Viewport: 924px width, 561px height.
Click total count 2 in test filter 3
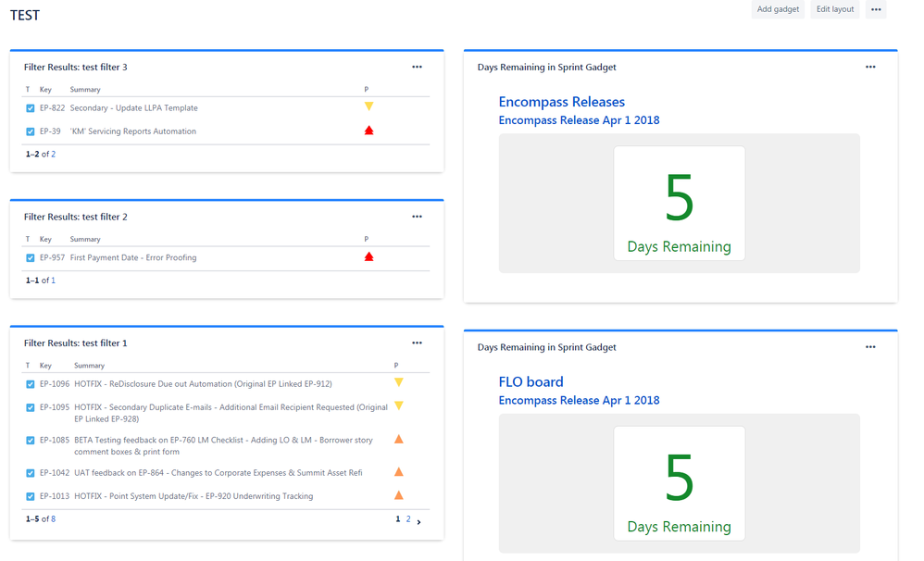[53, 154]
